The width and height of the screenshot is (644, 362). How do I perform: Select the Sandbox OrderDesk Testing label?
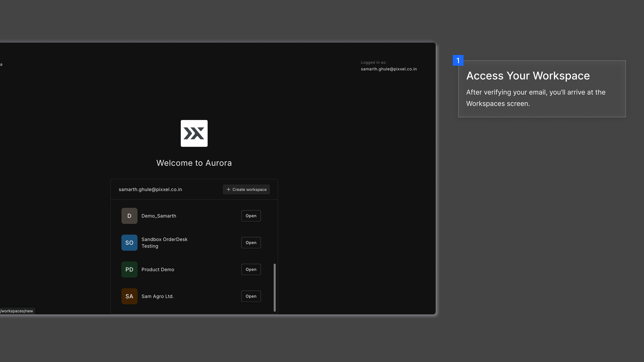(x=164, y=243)
